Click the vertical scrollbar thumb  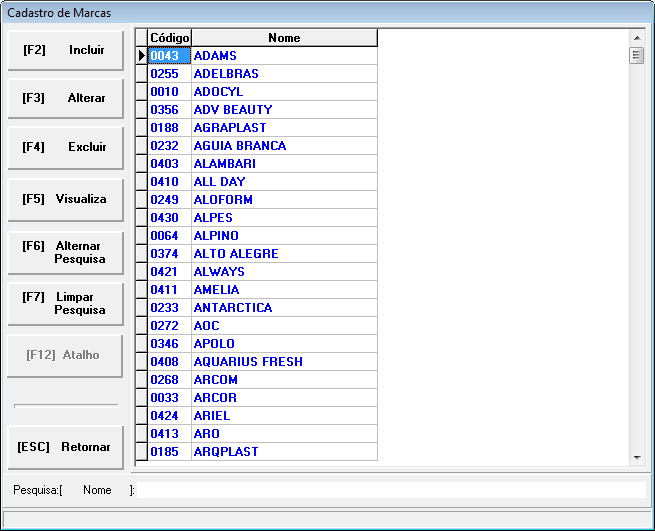(x=637, y=55)
